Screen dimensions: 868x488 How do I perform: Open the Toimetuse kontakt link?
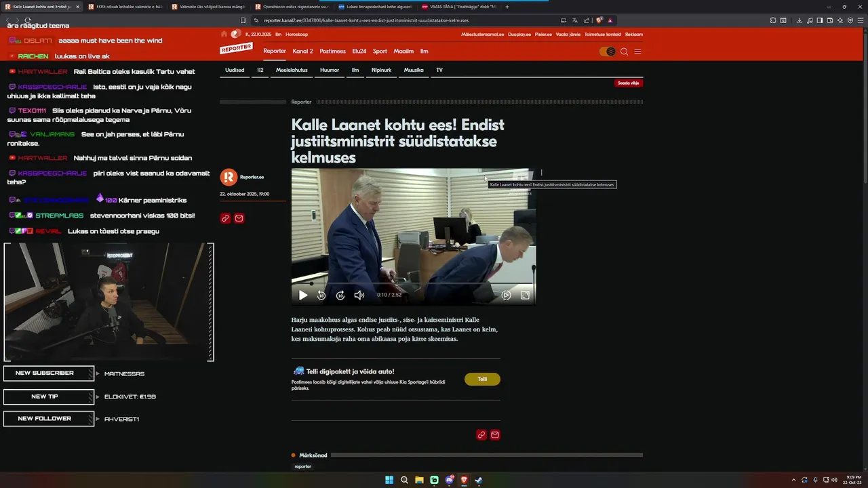click(603, 34)
